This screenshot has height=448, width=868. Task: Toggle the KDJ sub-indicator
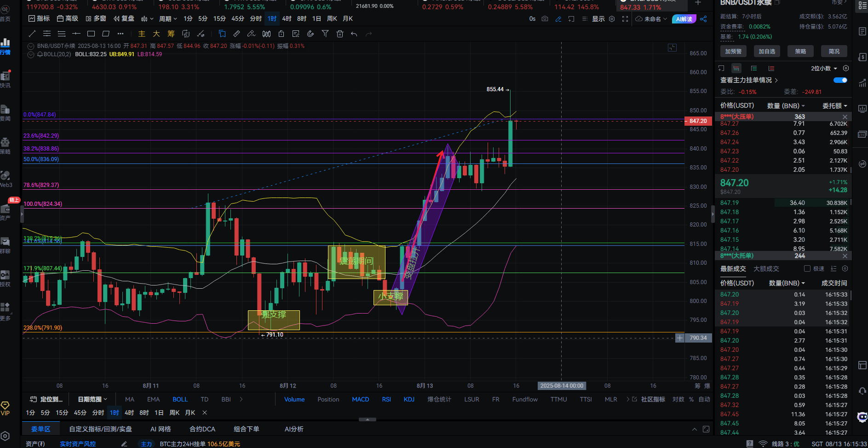[409, 399]
